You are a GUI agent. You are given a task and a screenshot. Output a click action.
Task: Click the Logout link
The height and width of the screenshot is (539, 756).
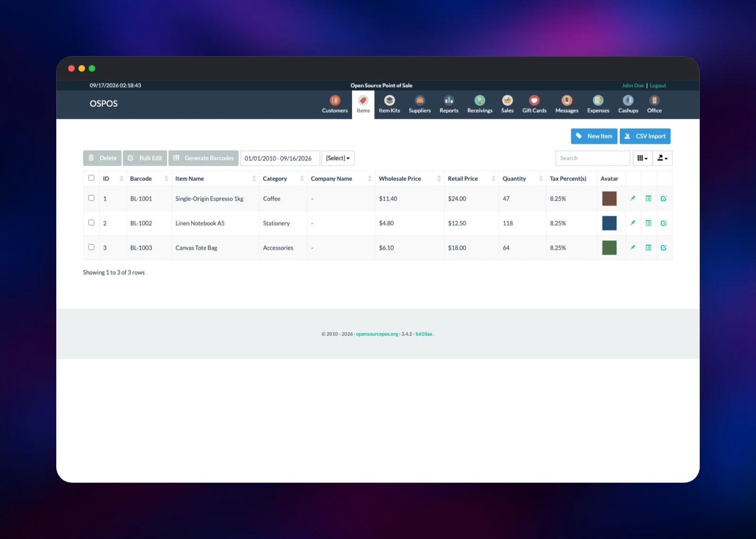658,86
